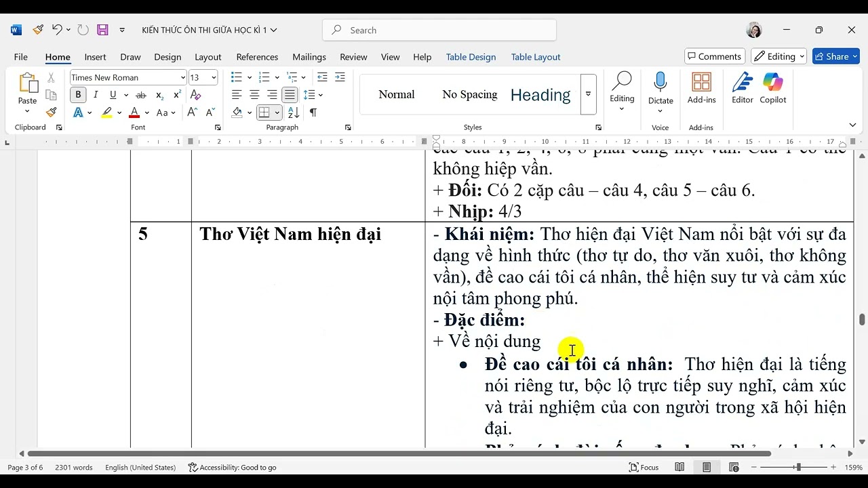Open font size dropdown
Image resolution: width=868 pixels, height=488 pixels.
tap(214, 77)
